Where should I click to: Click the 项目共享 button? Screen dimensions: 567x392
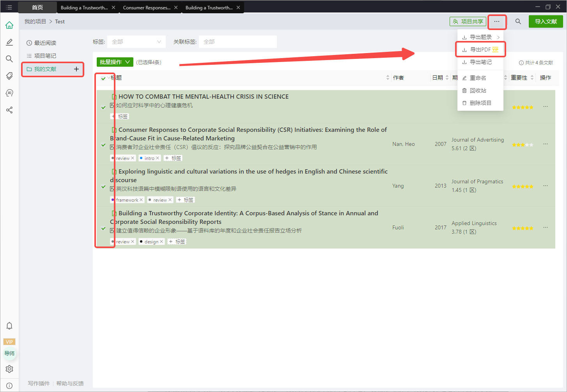[x=468, y=21]
